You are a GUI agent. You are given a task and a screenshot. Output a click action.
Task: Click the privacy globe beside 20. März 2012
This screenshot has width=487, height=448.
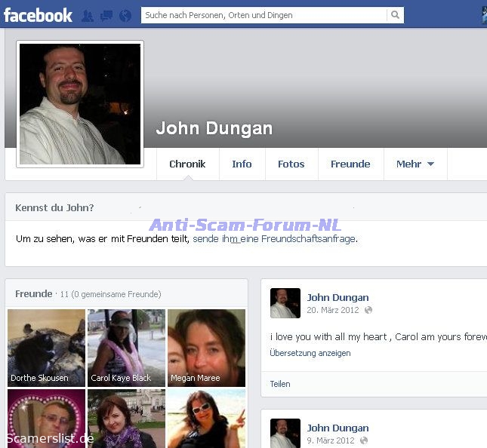(368, 310)
